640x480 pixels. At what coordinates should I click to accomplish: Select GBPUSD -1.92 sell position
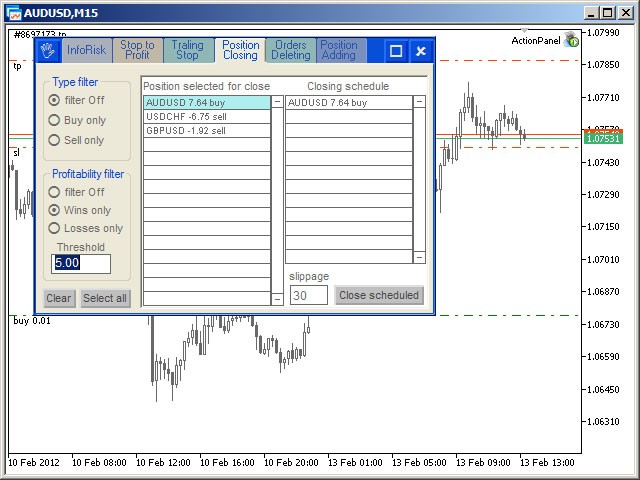click(207, 131)
